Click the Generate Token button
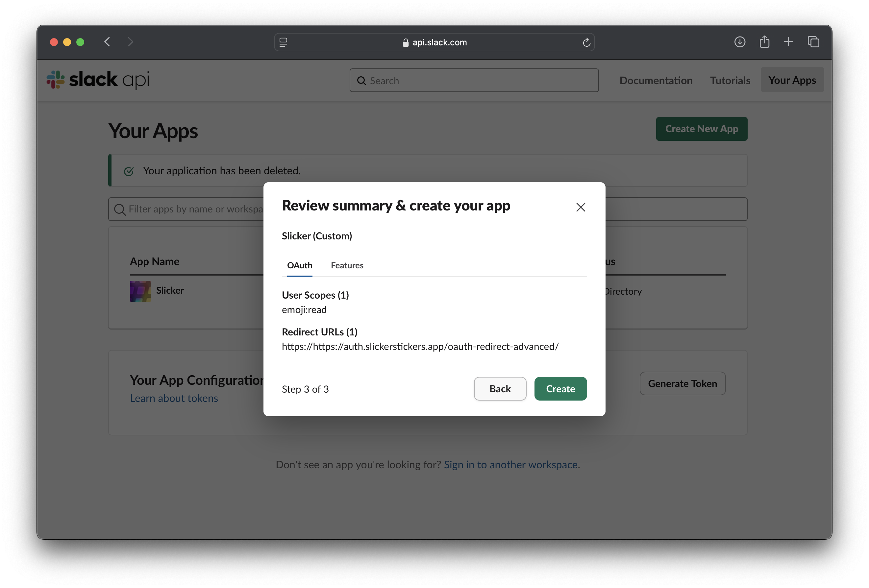Viewport: 869px width, 588px height. (682, 383)
